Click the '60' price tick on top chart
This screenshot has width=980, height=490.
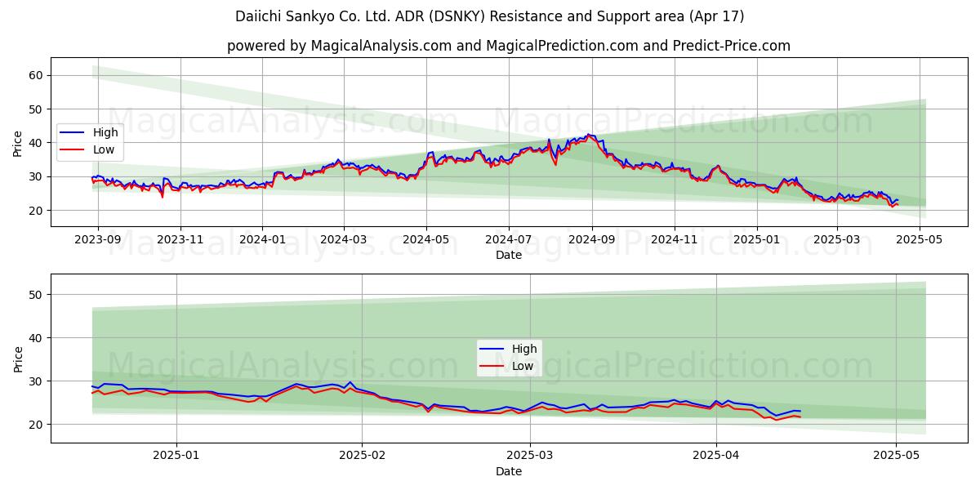37,75
